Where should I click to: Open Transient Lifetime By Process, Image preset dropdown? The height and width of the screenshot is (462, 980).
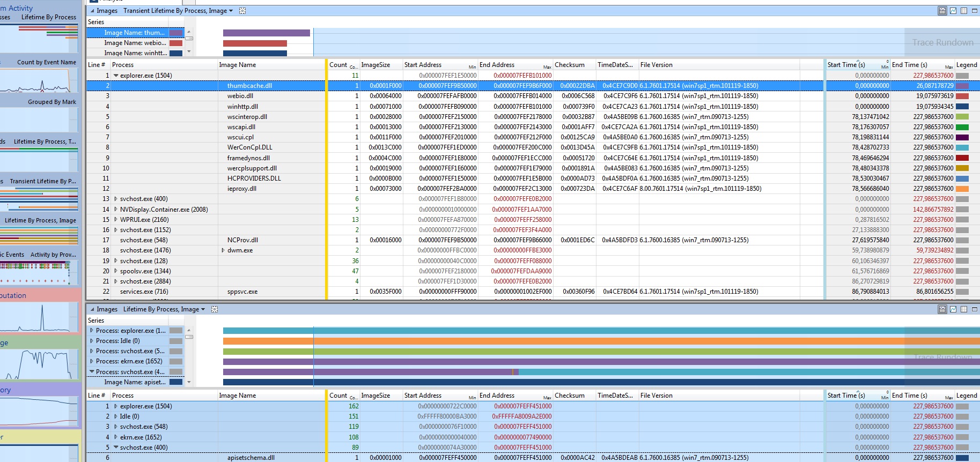231,11
